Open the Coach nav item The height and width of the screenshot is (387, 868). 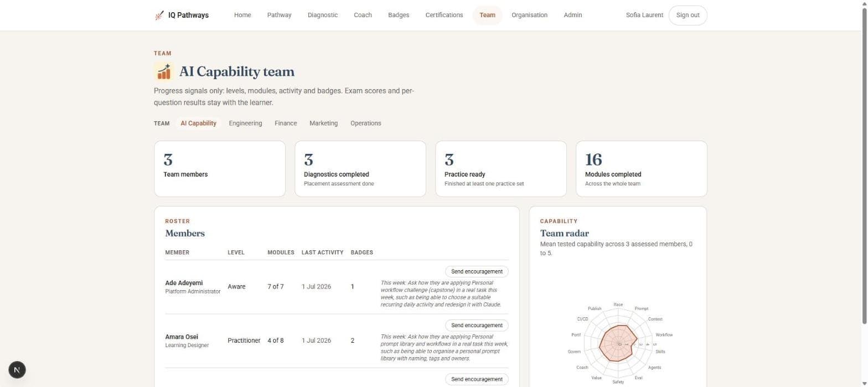click(363, 15)
